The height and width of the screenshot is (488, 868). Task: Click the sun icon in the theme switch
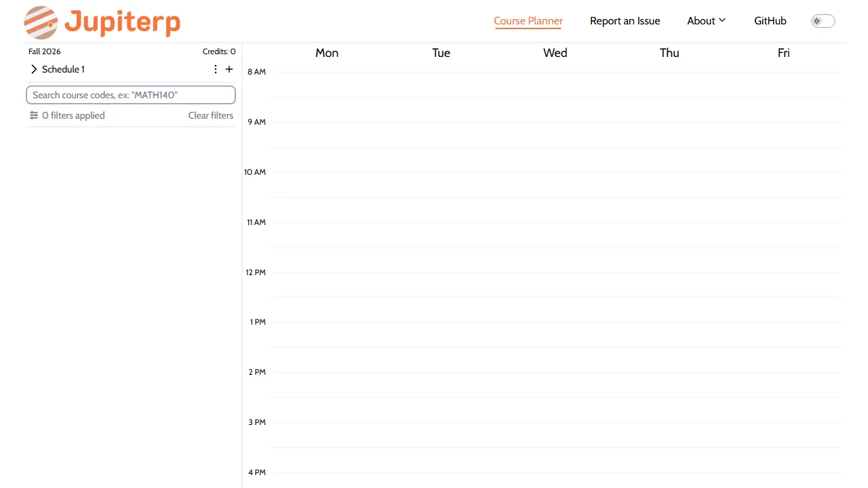pos(817,21)
